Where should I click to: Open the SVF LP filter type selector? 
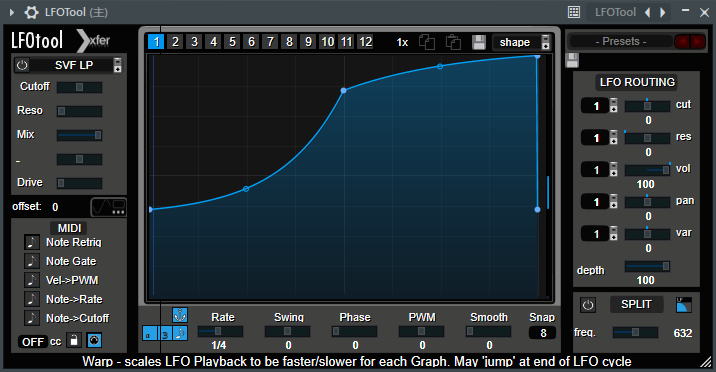(74, 65)
